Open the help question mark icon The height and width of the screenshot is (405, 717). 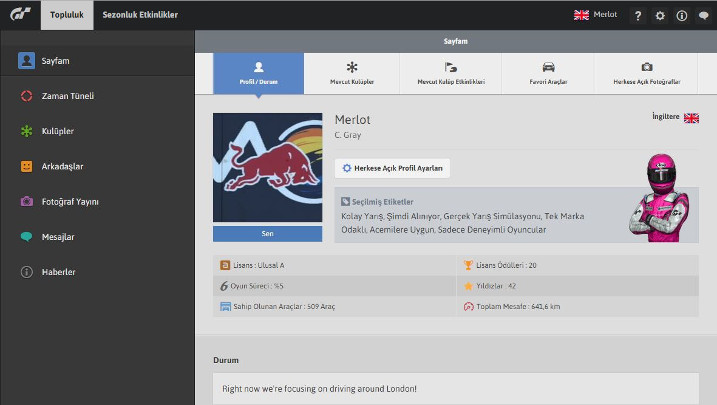point(638,16)
